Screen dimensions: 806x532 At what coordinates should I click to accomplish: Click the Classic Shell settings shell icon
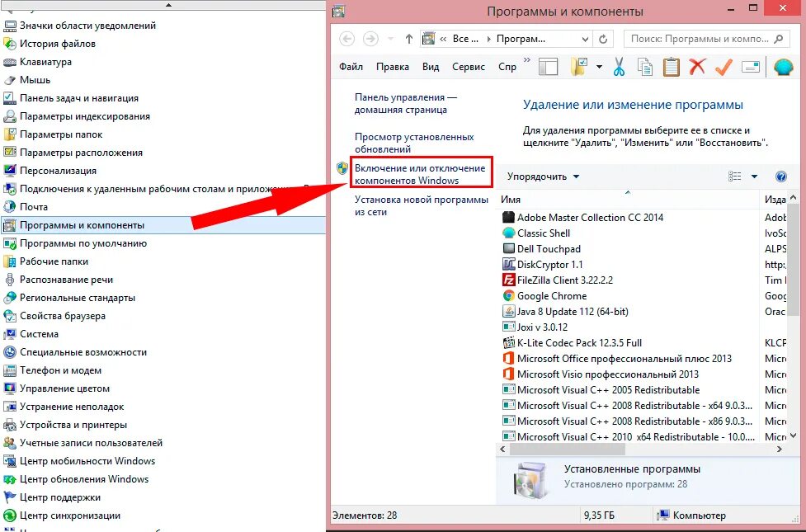[783, 67]
